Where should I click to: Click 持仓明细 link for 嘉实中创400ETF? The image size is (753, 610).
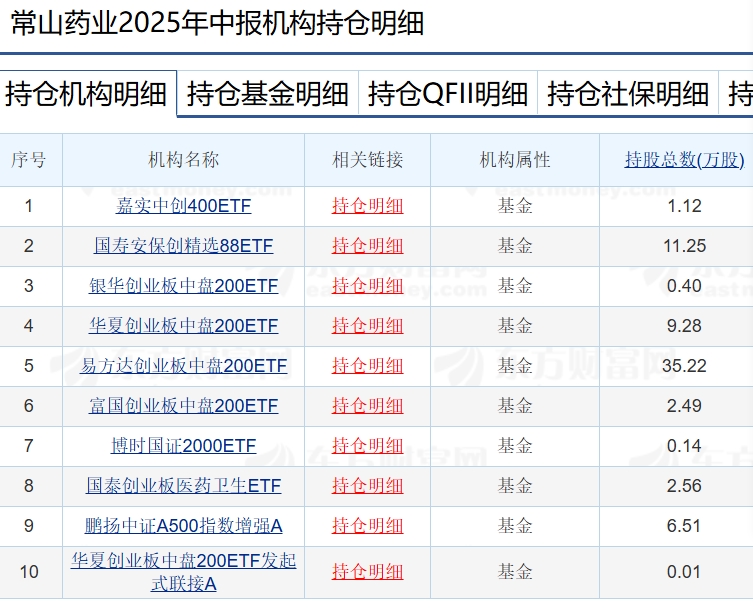367,206
